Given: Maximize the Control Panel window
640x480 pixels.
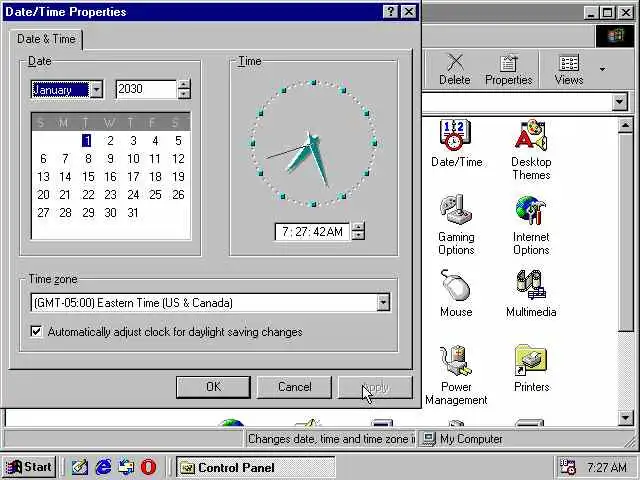Looking at the screenshot, I should coord(607,12).
